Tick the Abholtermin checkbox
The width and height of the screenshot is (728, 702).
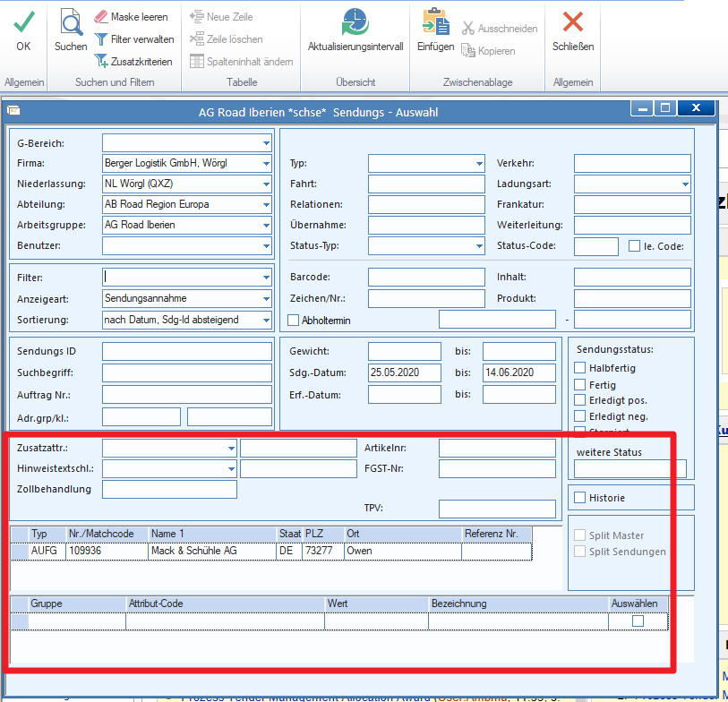pos(293,320)
